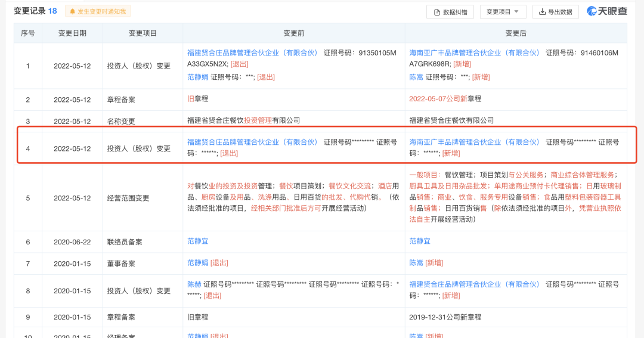
Task: Click the 导出数据 download icon
Action: coord(542,12)
